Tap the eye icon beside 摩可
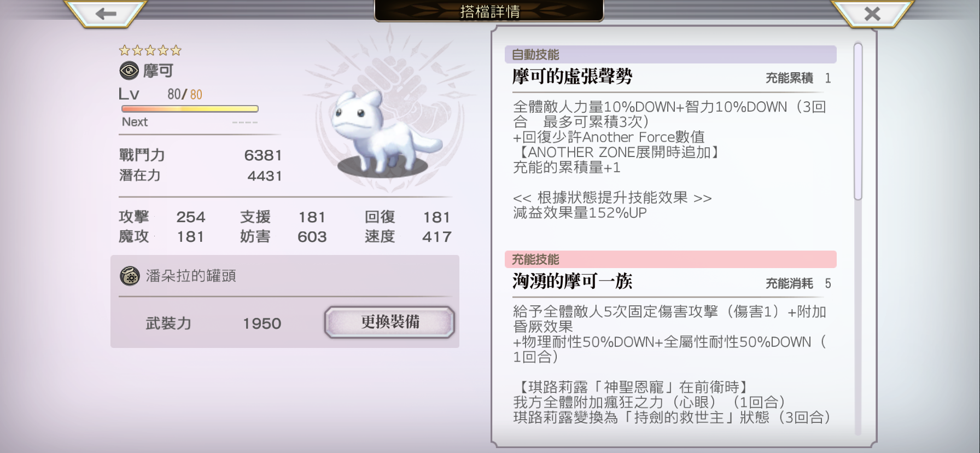This screenshot has height=453, width=980. 129,71
